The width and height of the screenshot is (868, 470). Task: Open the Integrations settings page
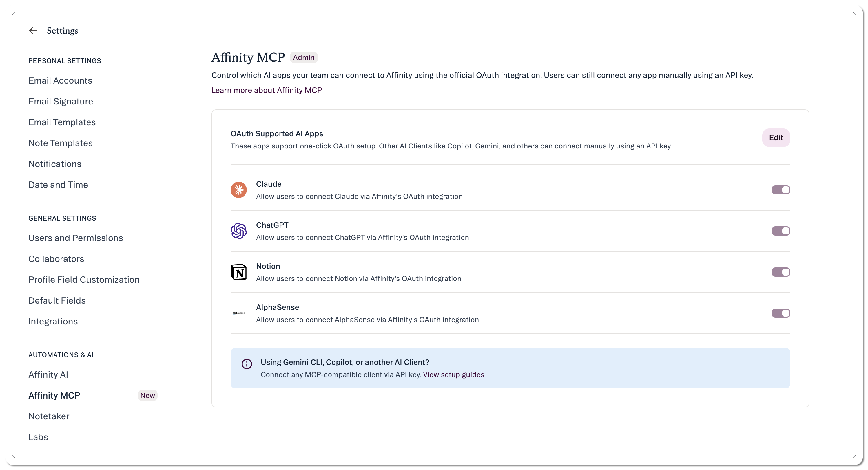click(53, 322)
